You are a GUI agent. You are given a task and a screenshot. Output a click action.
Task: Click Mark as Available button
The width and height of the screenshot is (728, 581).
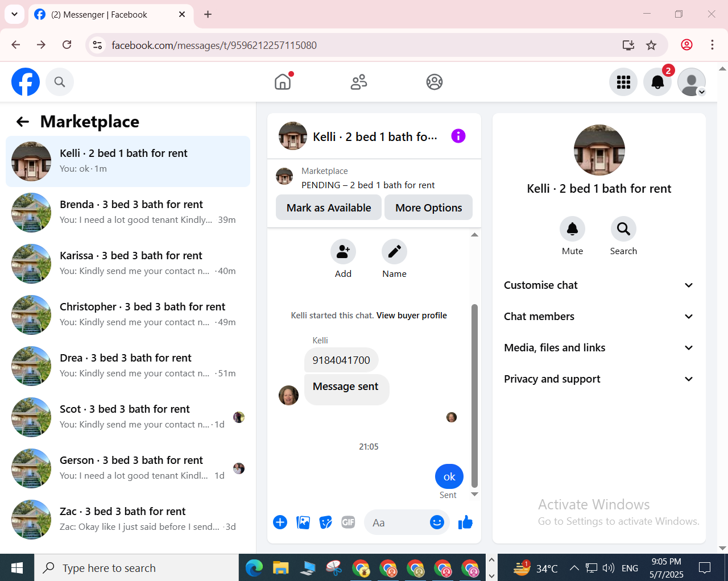pos(329,208)
